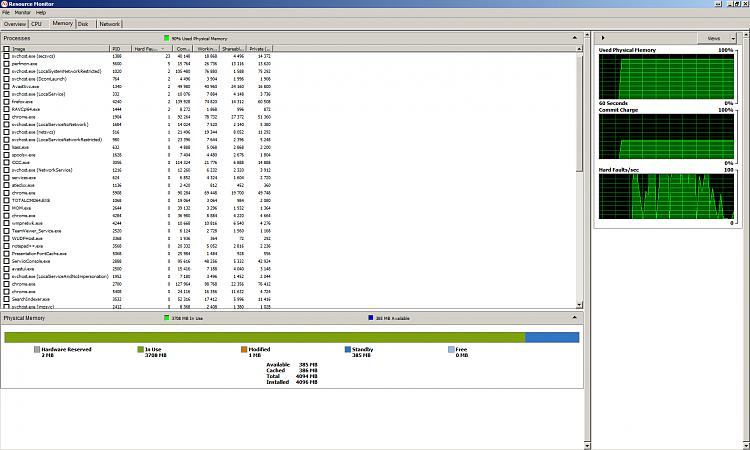Select the svchost.exe (LocalSystemNetworkRestricted) row
This screenshot has width=750, height=450.
pos(136,71)
